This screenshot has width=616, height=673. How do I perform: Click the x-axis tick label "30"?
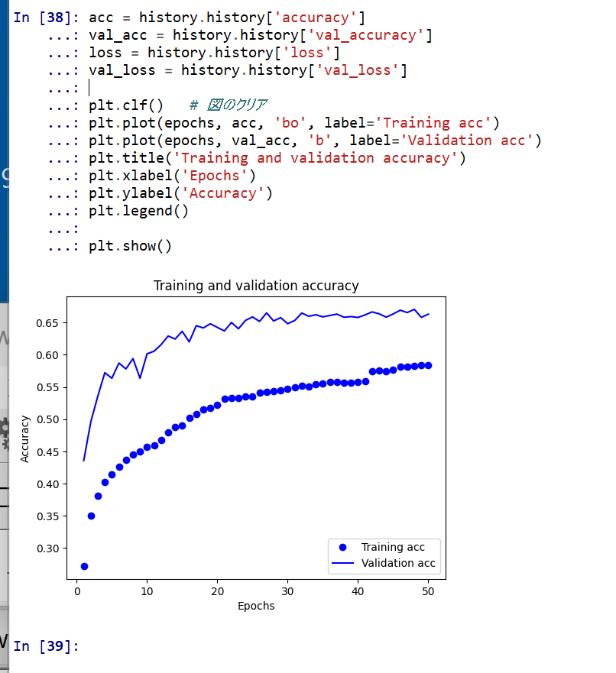coord(287,591)
